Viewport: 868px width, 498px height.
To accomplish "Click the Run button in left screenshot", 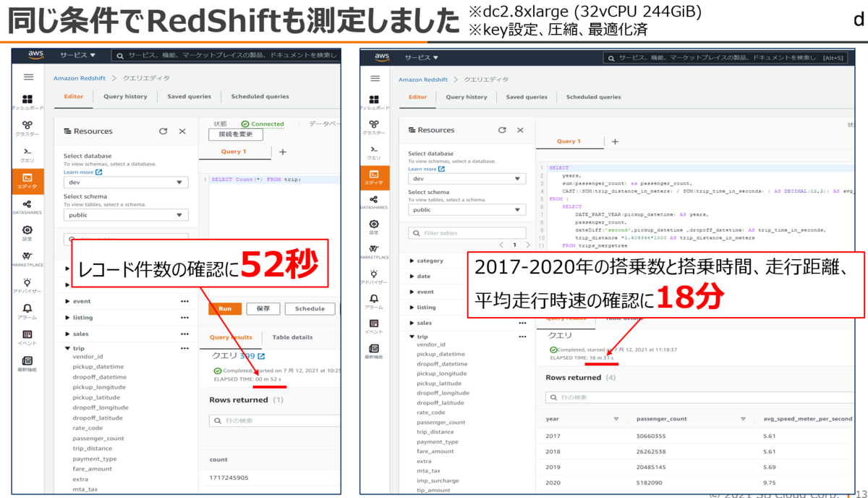I will (x=225, y=308).
